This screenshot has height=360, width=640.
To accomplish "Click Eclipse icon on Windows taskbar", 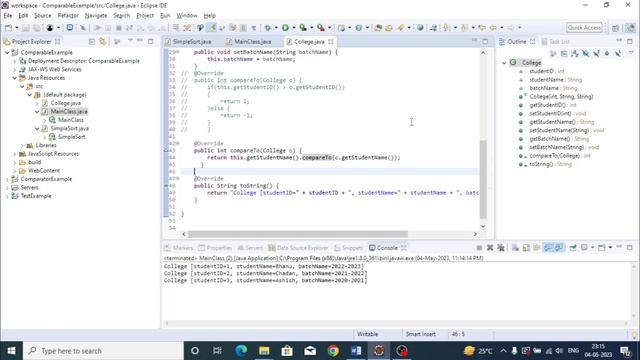I will click(x=379, y=351).
